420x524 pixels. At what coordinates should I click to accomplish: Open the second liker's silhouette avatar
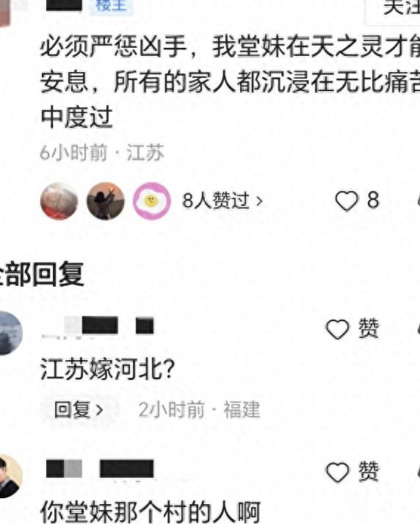[106, 201]
